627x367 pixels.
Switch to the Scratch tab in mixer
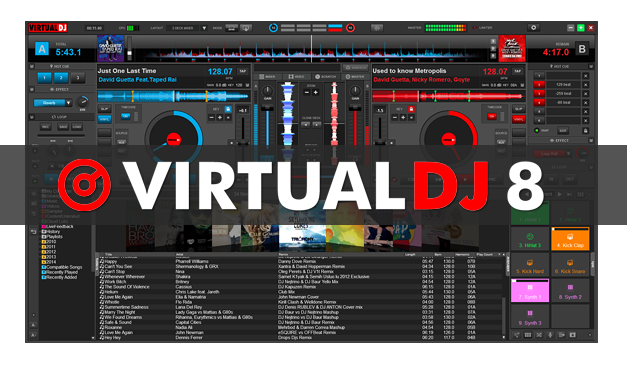(325, 76)
